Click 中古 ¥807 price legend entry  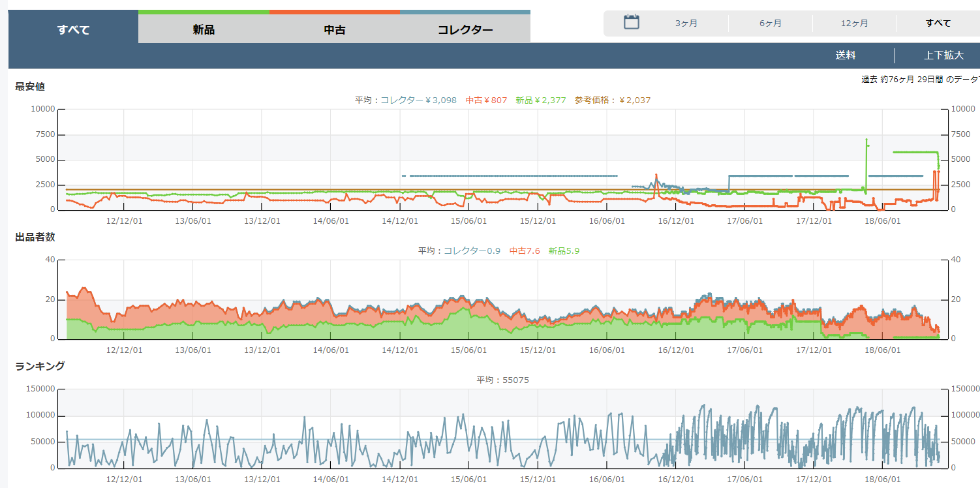tap(486, 100)
